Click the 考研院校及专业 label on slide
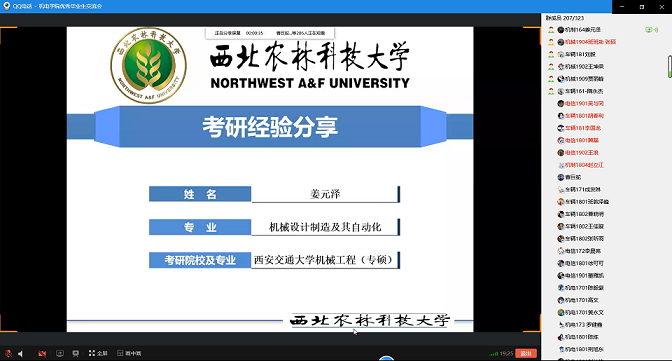672x361 pixels. [200, 260]
